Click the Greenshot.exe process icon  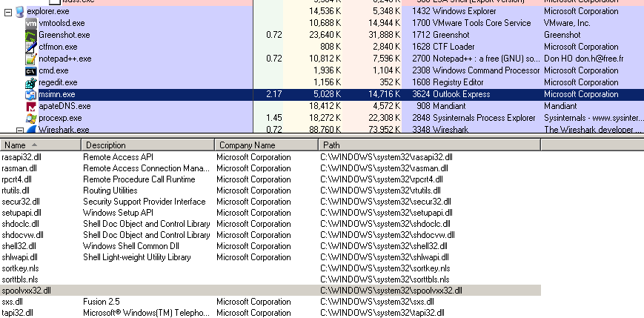point(31,36)
